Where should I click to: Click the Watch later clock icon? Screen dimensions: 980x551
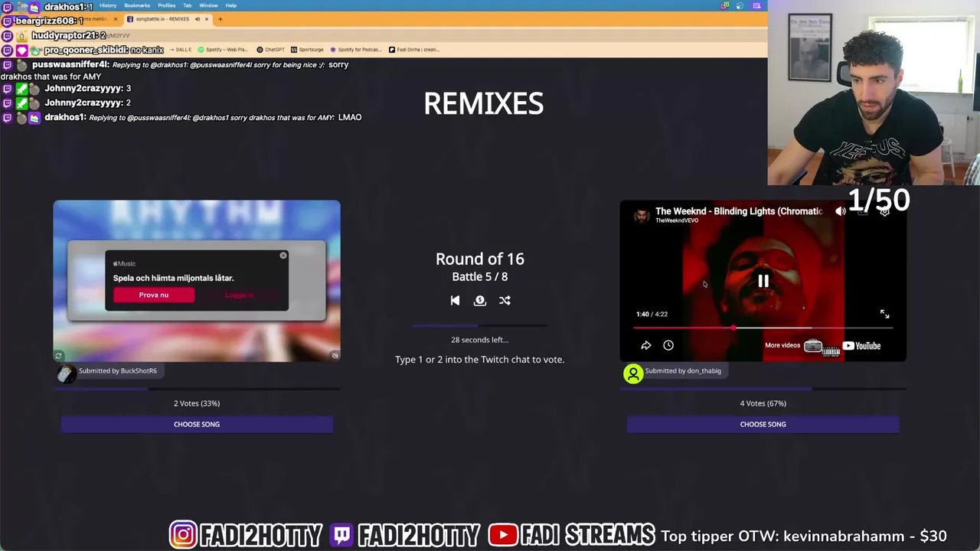[668, 345]
